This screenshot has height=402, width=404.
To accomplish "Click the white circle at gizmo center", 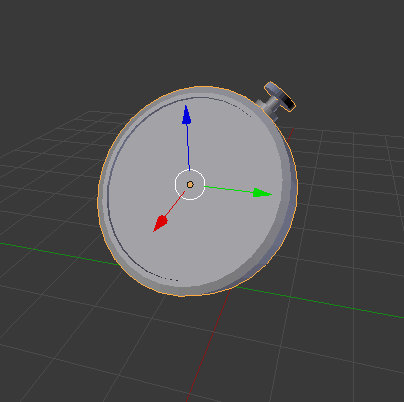I will (190, 185).
